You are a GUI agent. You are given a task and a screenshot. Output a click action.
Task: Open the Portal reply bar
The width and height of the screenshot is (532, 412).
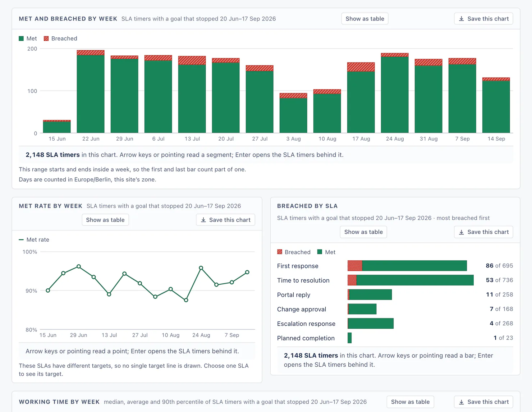[370, 294]
